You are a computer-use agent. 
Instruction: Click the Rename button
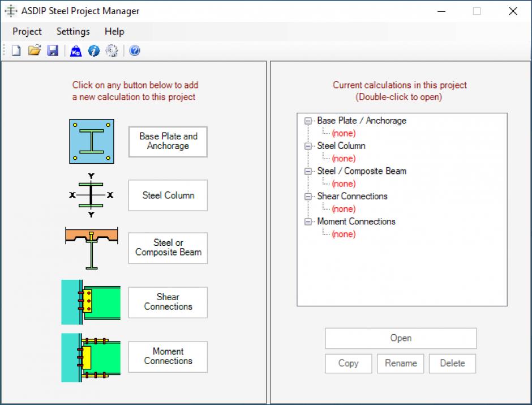coord(401,364)
